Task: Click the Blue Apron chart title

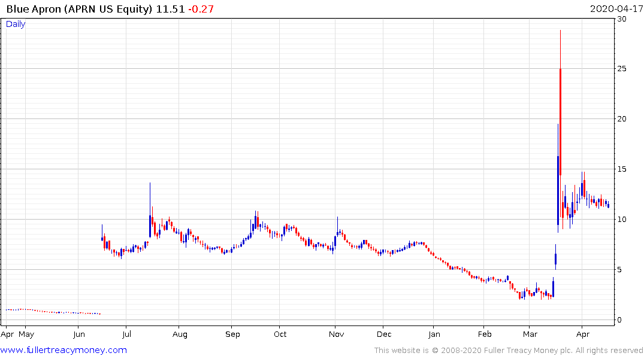Action: click(x=79, y=9)
